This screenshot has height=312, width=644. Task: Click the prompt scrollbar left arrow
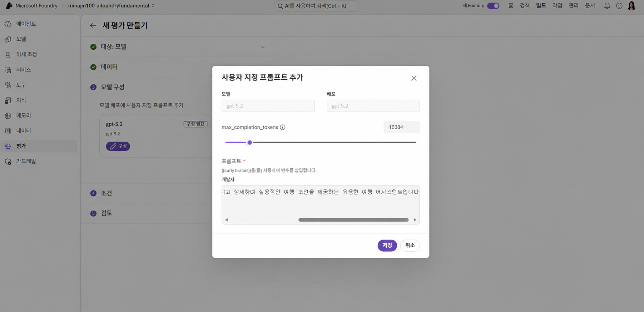[226, 220]
